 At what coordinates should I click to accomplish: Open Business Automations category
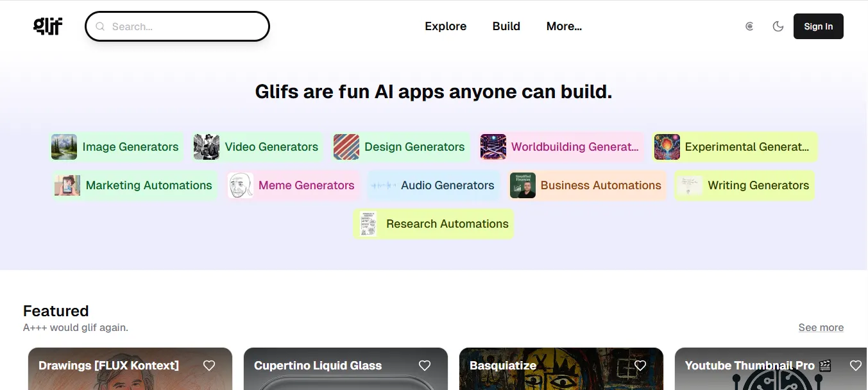(587, 185)
